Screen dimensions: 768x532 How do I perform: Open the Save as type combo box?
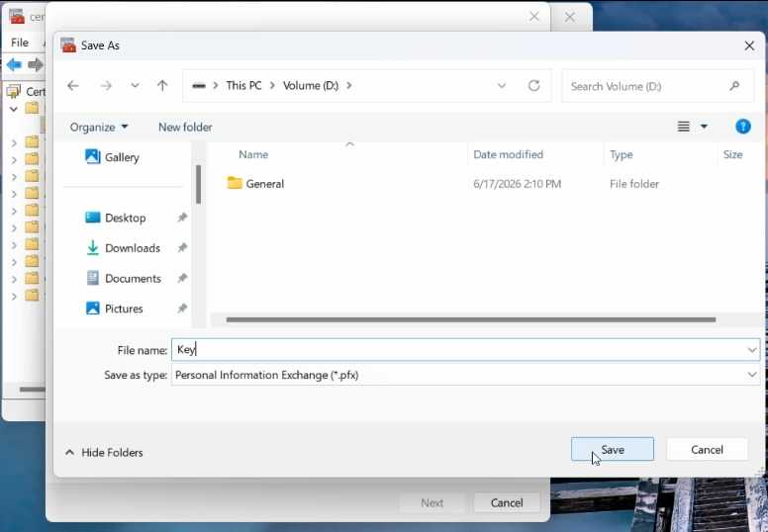[x=465, y=376]
